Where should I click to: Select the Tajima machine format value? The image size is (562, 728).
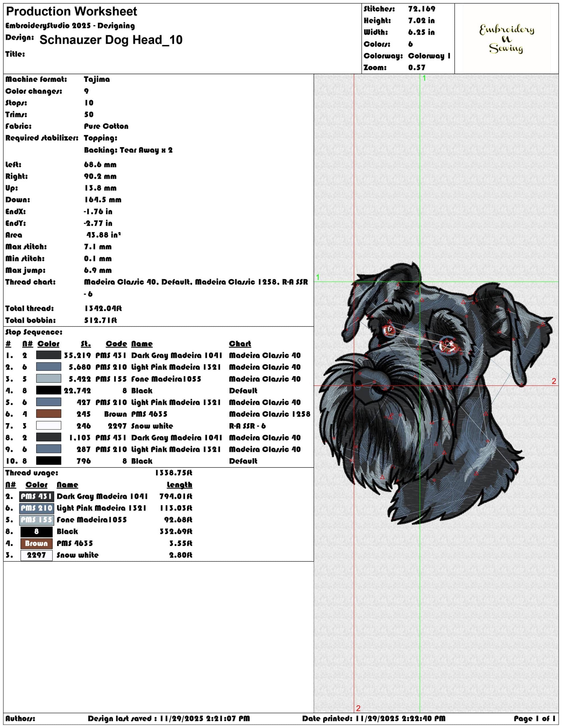coord(97,79)
